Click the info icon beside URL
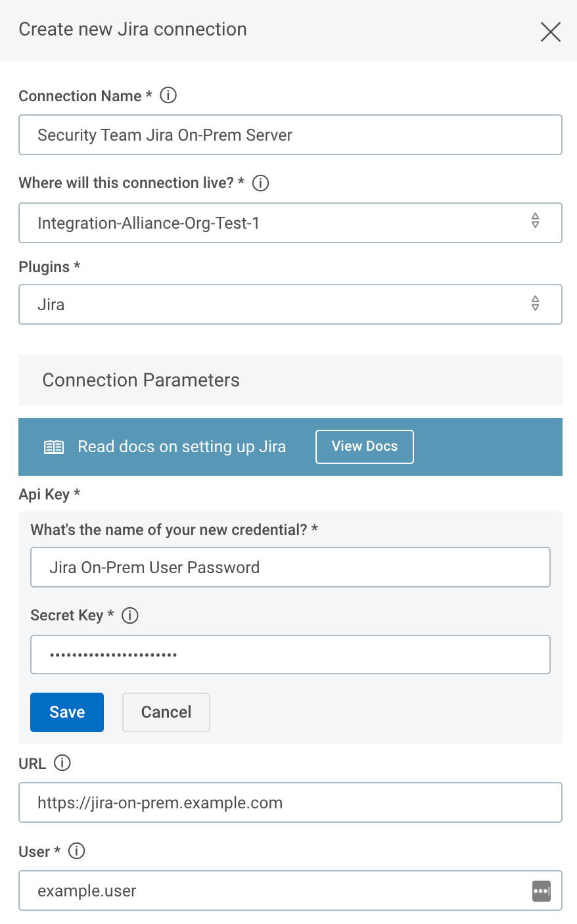 [62, 763]
